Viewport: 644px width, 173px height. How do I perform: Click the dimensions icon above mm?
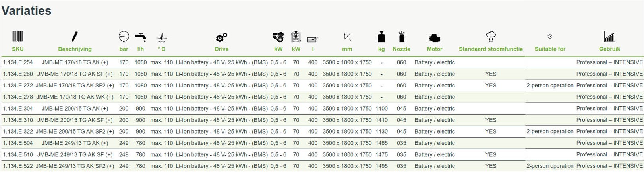coord(347,37)
